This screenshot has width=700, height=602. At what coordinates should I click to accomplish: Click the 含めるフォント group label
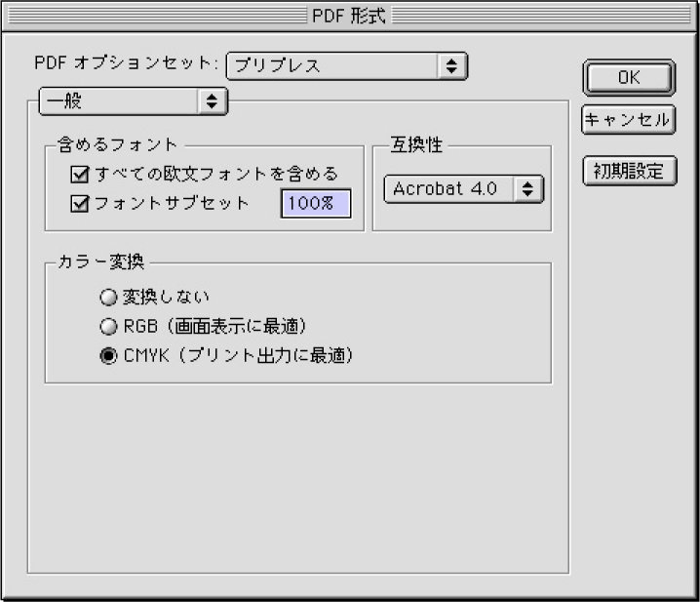pos(117,144)
